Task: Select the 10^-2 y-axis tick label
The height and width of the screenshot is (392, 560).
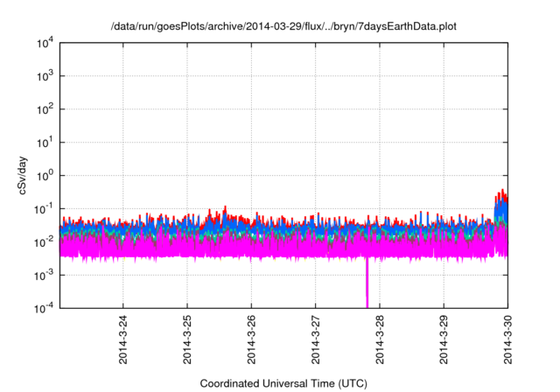Action: [x=44, y=242]
